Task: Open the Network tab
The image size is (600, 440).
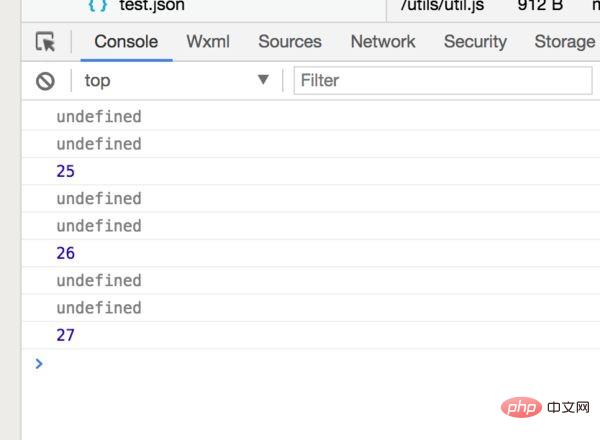Action: (383, 42)
